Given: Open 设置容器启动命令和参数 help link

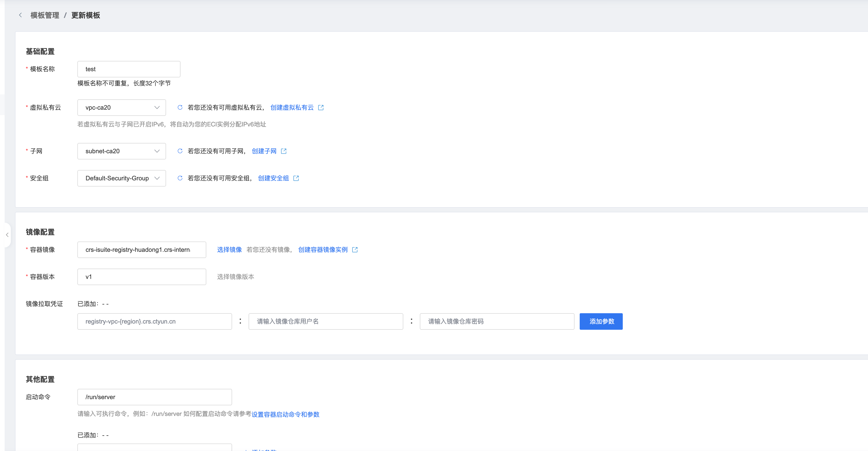Looking at the screenshot, I should point(285,414).
